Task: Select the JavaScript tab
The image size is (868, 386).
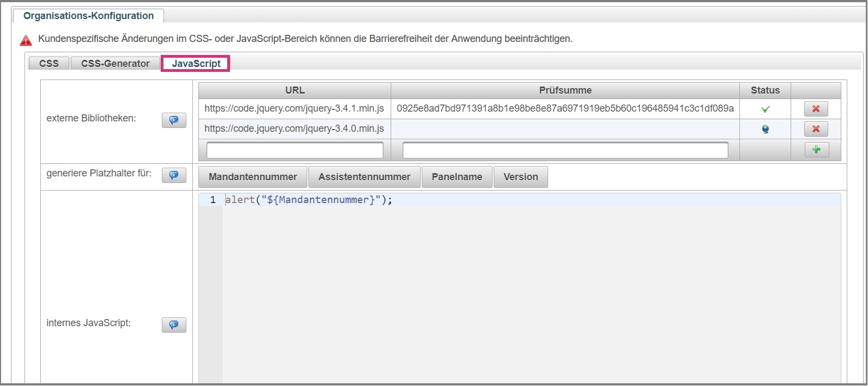Action: [x=196, y=64]
